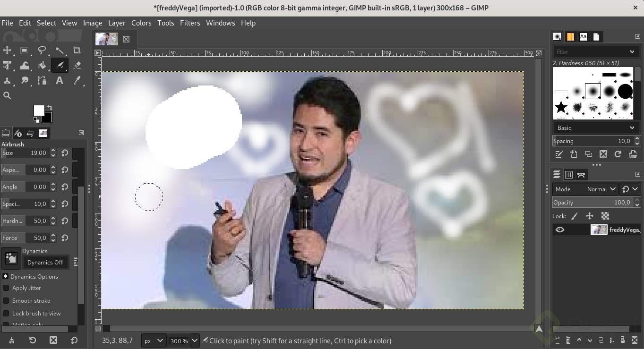This screenshot has height=349, width=644.
Task: Select the Crop tool
Action: point(77,51)
